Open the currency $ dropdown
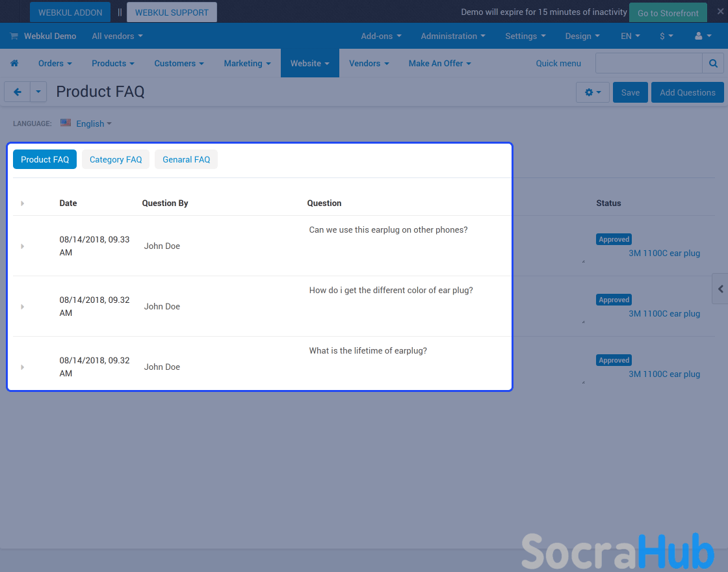 click(666, 36)
